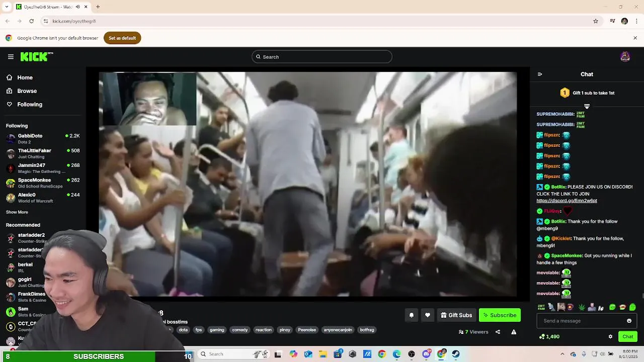Open Steam from the taskbar

pos(456,354)
